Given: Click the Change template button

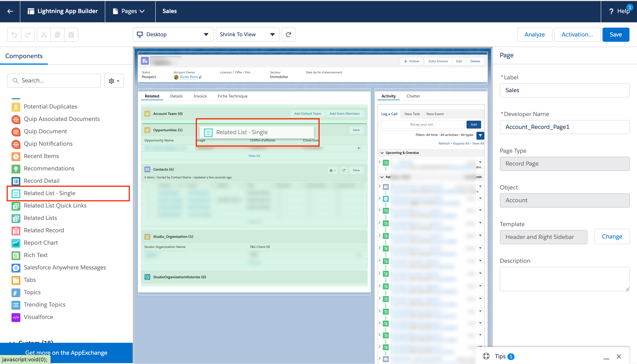Looking at the screenshot, I should (x=612, y=236).
